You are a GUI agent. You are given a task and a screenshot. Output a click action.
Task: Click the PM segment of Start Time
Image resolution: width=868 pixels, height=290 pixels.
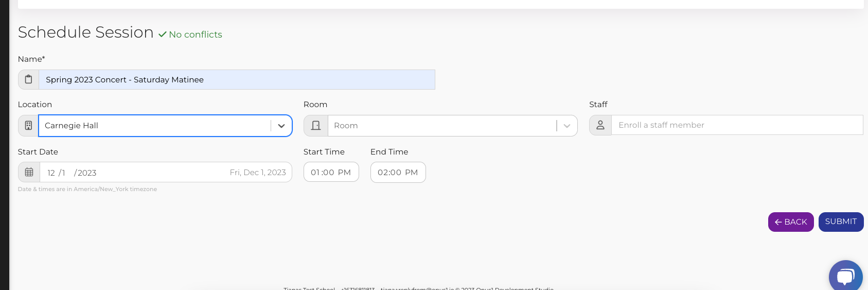click(x=344, y=173)
